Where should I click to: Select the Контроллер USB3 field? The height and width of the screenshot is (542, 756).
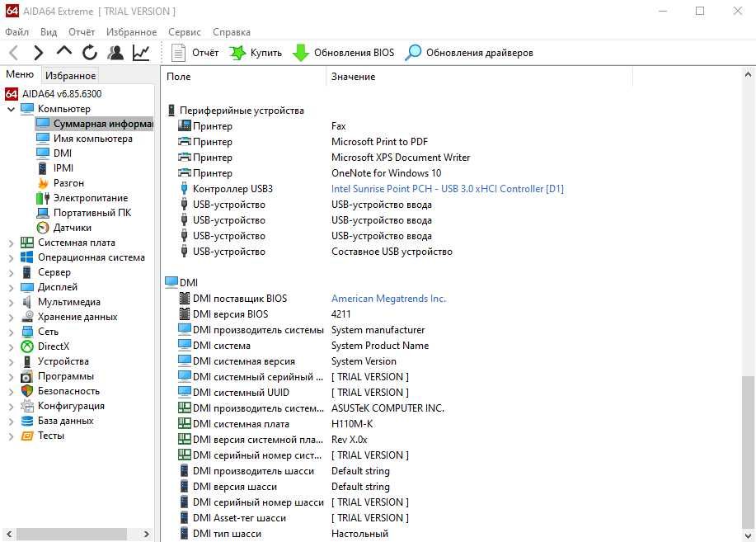(x=232, y=189)
